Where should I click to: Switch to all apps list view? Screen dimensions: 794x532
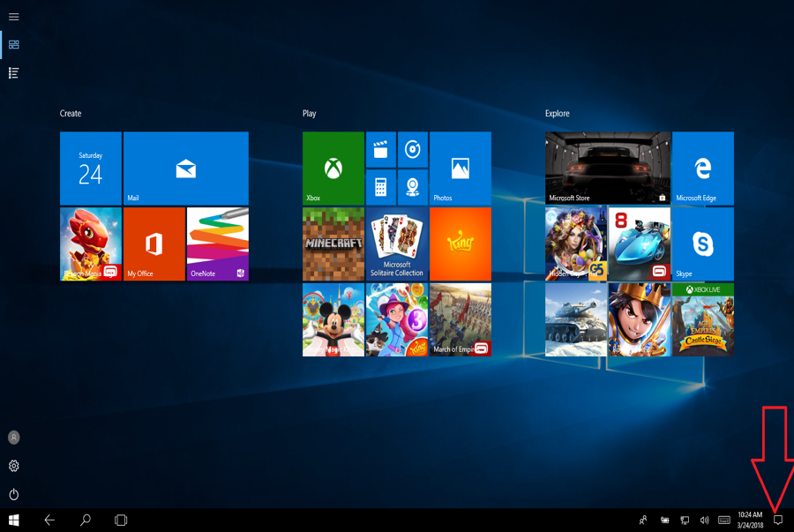(13, 73)
